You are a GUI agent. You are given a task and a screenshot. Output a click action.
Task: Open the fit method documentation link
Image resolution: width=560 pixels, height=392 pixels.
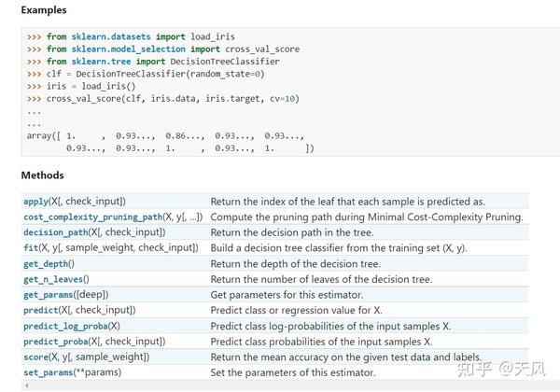click(29, 247)
